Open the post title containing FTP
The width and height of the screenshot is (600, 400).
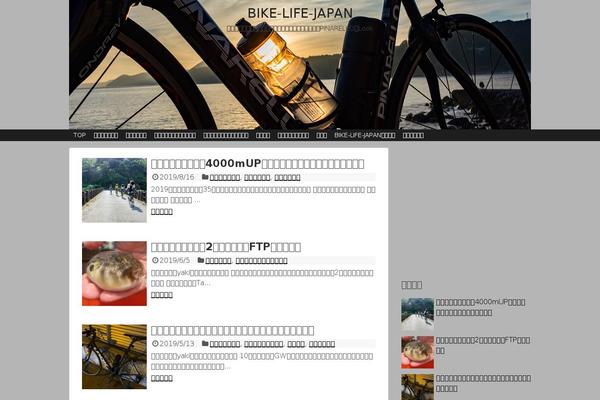226,247
